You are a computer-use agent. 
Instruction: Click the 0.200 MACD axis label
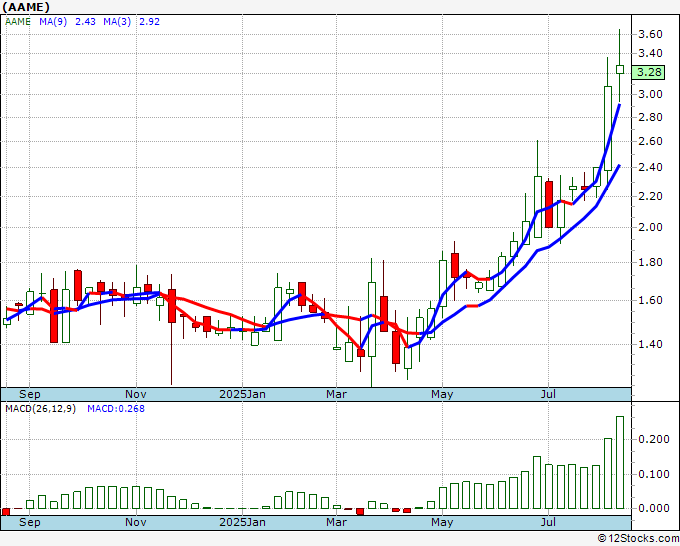pos(654,439)
